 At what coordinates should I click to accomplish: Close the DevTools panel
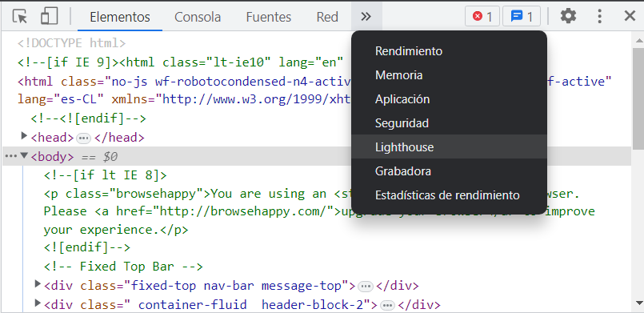[630, 17]
